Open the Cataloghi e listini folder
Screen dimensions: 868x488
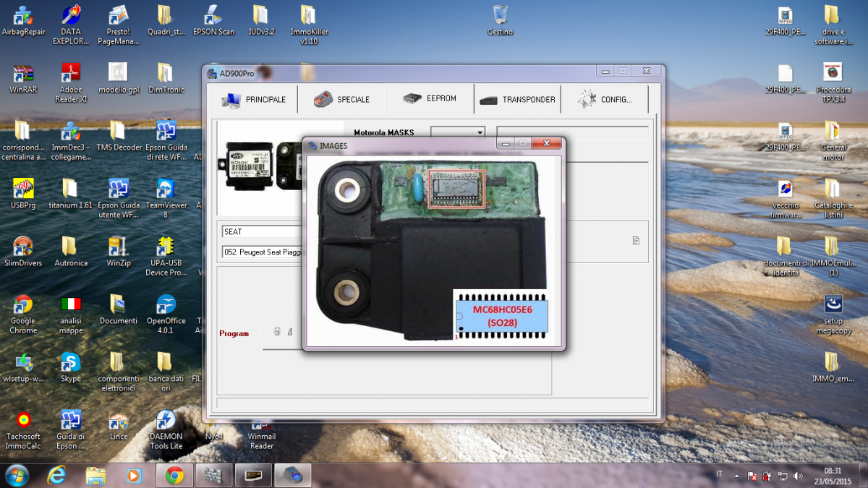(x=833, y=197)
